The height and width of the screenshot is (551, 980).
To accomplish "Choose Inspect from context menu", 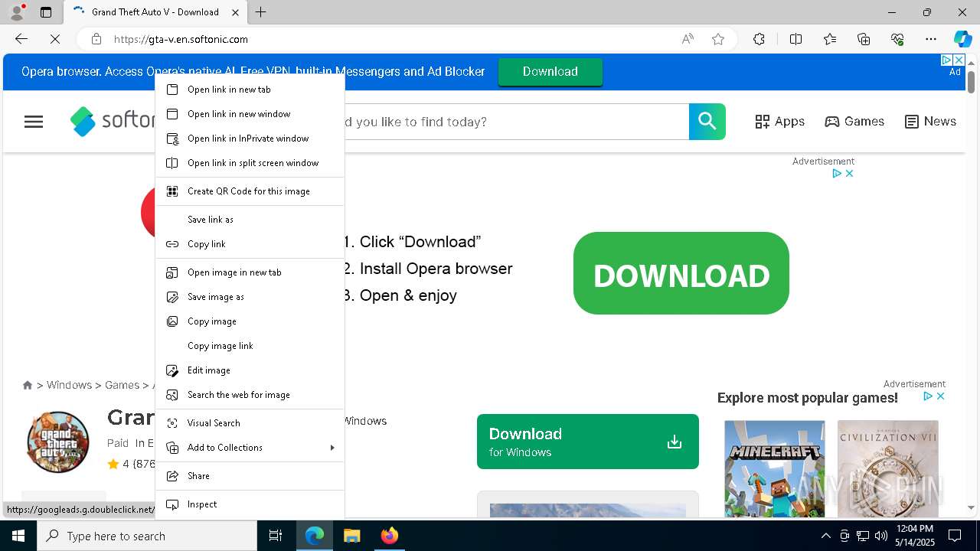I will coord(250,504).
